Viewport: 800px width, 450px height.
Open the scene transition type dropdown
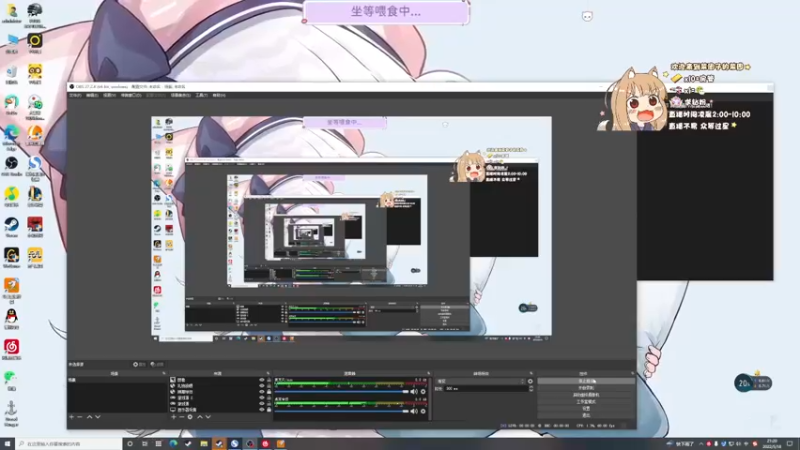pyautogui.click(x=480, y=381)
